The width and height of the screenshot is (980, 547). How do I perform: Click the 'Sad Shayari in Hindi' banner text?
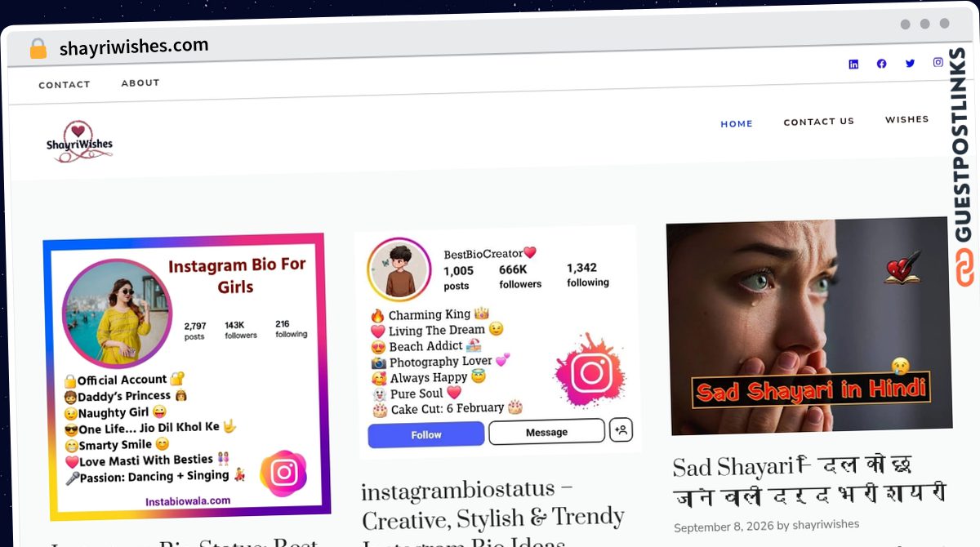[812, 389]
